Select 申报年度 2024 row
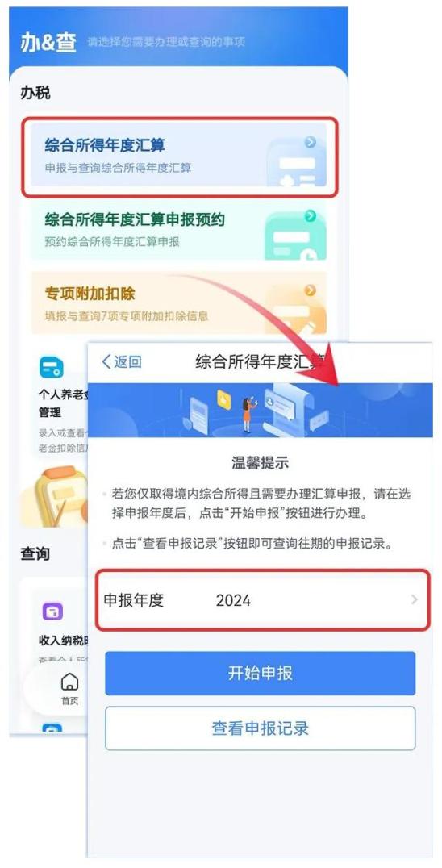This screenshot has width=442, height=868. click(262, 600)
